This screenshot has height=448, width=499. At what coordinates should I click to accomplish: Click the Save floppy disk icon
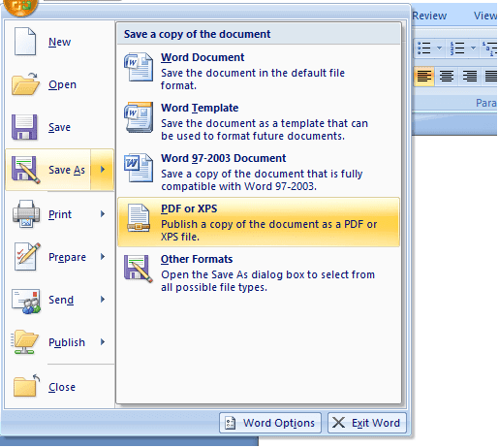24,127
